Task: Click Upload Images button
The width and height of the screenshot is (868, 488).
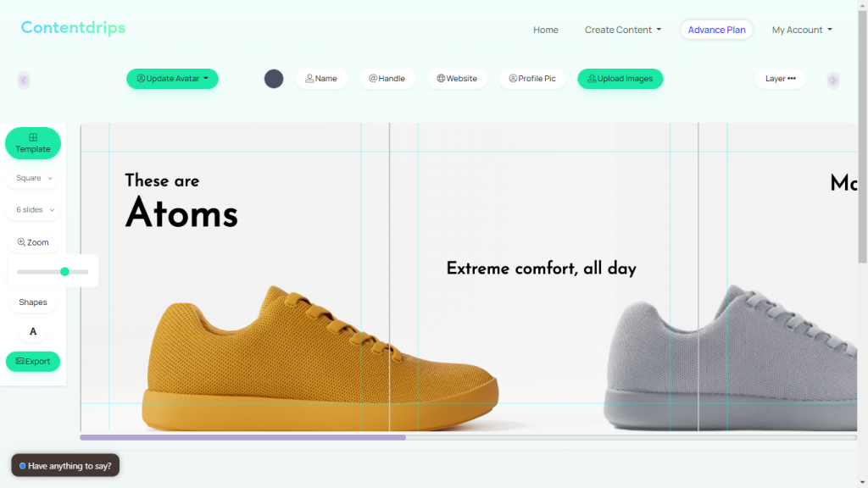Action: 620,79
